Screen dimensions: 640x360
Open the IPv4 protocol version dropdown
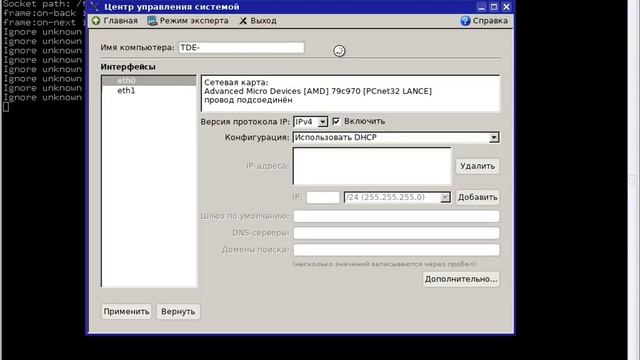click(310, 122)
